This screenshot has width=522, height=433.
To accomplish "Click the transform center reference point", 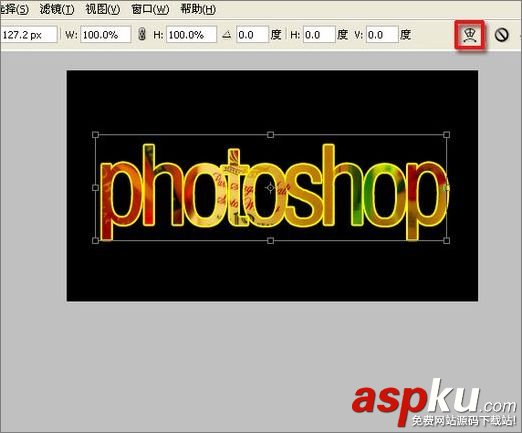I will 270,188.
